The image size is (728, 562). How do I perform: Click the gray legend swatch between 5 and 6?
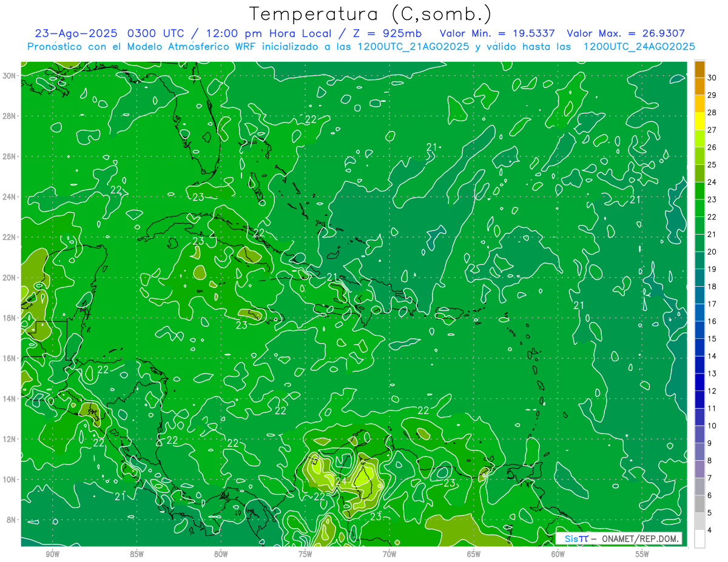[x=699, y=504]
